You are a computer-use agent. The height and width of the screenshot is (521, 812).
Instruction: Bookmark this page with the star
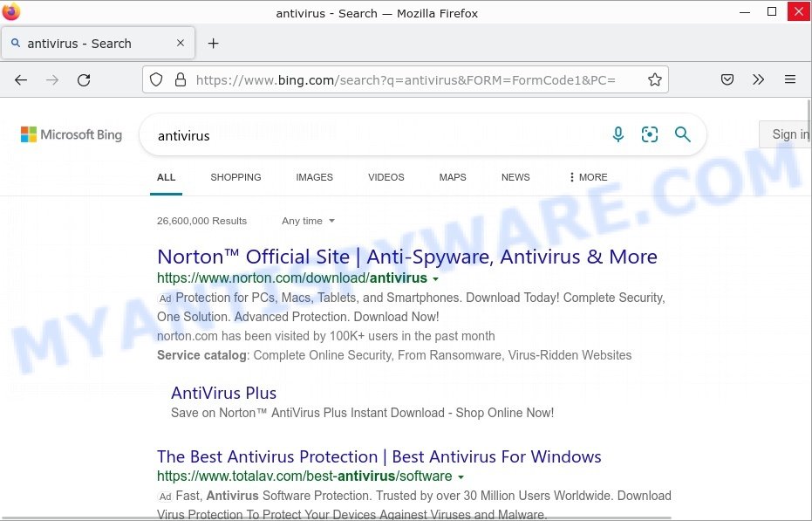(x=654, y=79)
